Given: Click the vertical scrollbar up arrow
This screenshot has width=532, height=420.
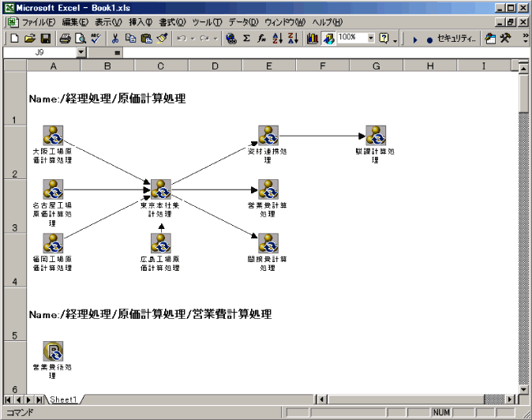Looking at the screenshot, I should pyautogui.click(x=523, y=69).
